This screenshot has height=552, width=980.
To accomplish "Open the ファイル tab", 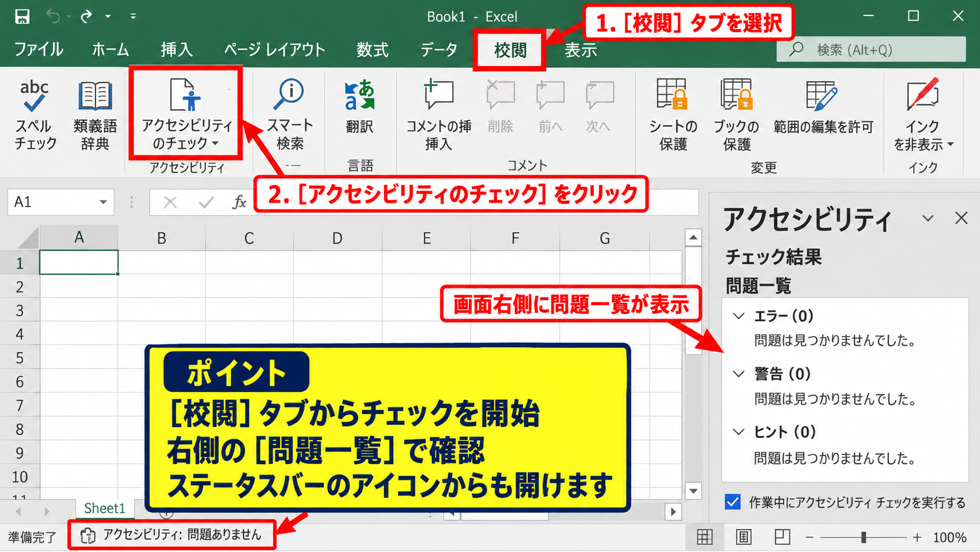I will click(39, 50).
